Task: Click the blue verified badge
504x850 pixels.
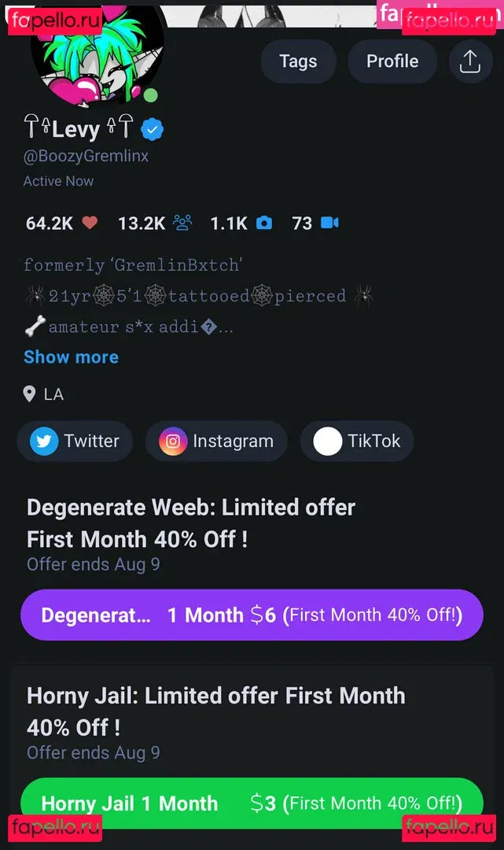Action: point(152,129)
